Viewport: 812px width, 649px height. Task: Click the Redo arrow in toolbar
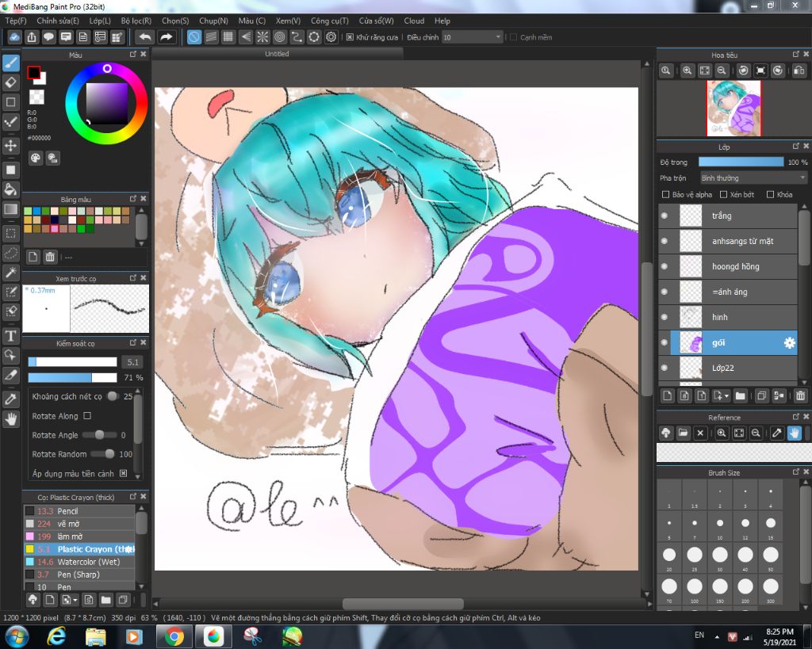(166, 37)
